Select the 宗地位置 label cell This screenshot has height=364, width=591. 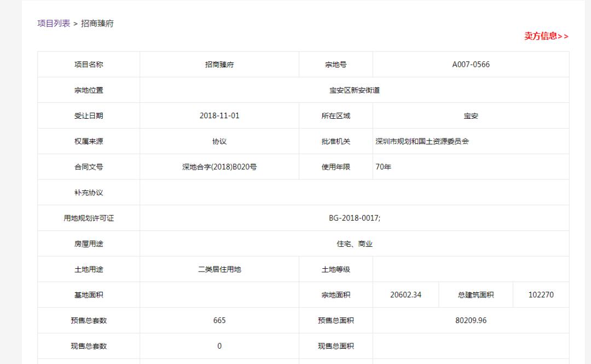[89, 90]
